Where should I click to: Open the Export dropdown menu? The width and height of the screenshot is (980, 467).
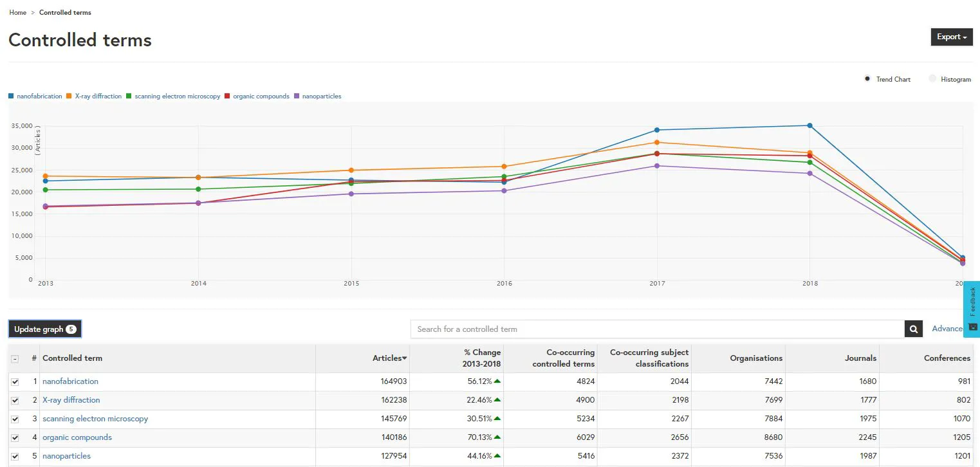[951, 37]
